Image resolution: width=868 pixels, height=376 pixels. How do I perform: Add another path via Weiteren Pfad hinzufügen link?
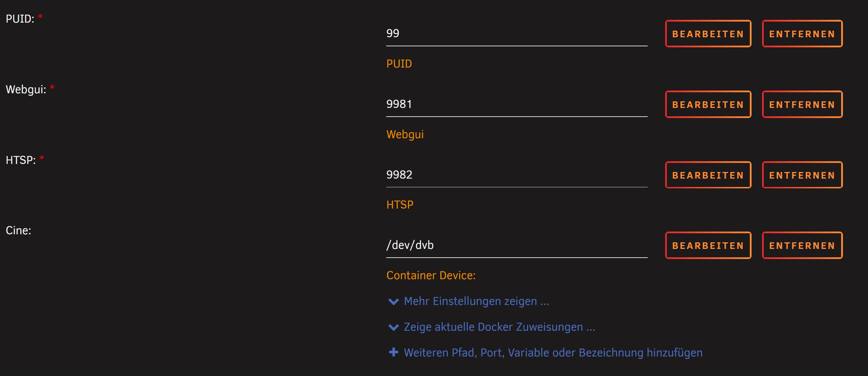553,353
